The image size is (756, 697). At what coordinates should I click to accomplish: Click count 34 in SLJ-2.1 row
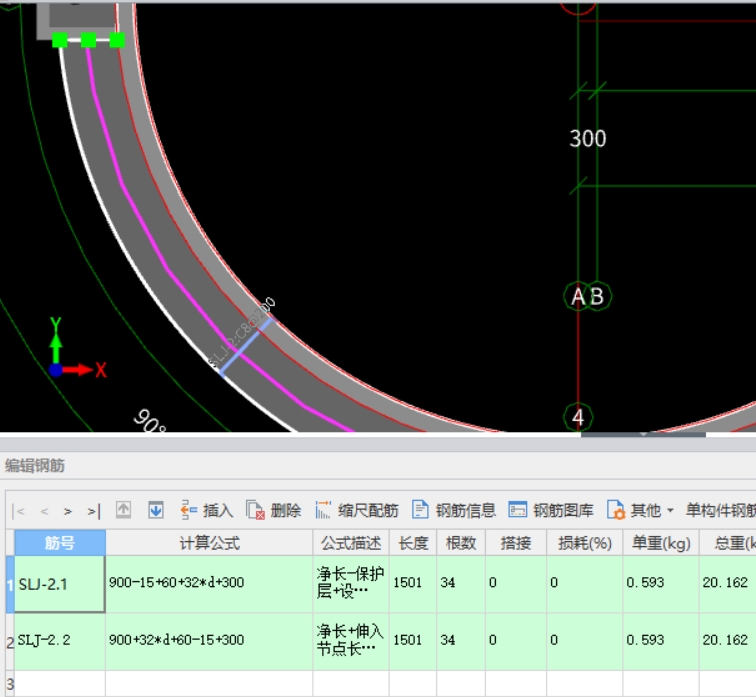pyautogui.click(x=461, y=584)
